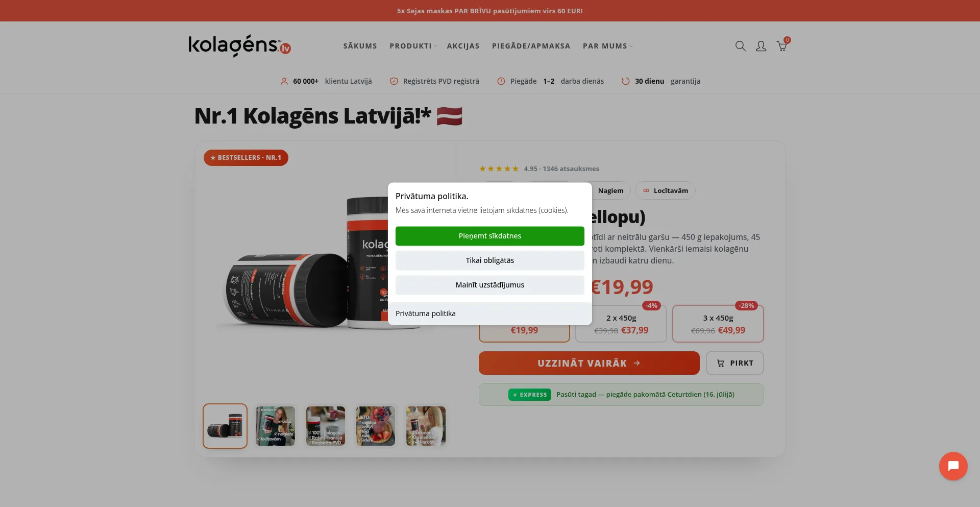
Task: Open the Privātuma politika link
Action: pyautogui.click(x=426, y=313)
